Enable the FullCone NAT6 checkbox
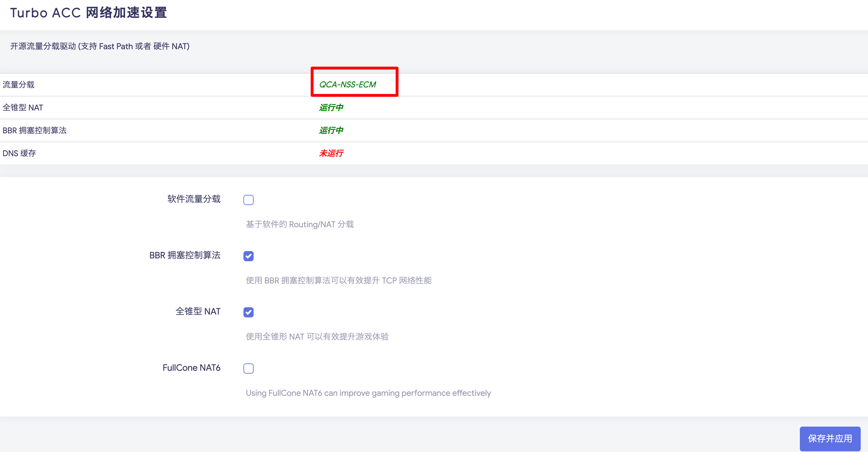Viewport: 868px width, 452px height. pos(248,368)
